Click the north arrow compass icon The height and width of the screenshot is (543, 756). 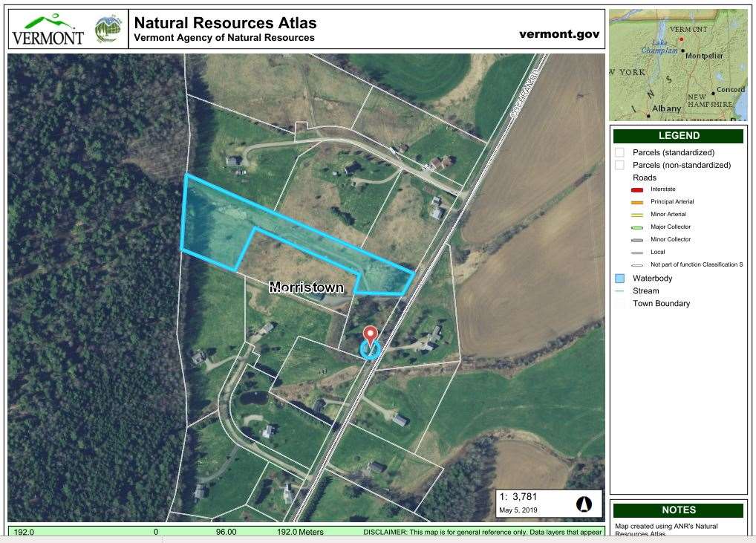click(584, 504)
